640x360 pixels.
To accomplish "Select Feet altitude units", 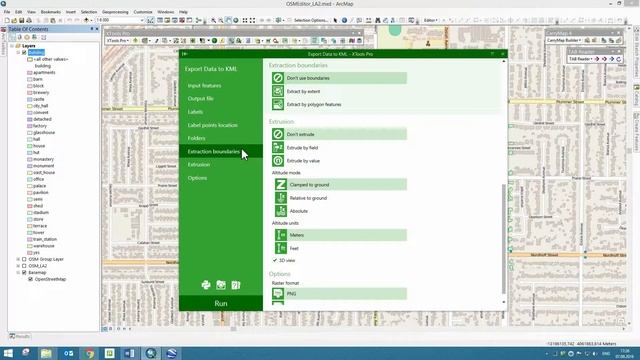I will coord(340,248).
